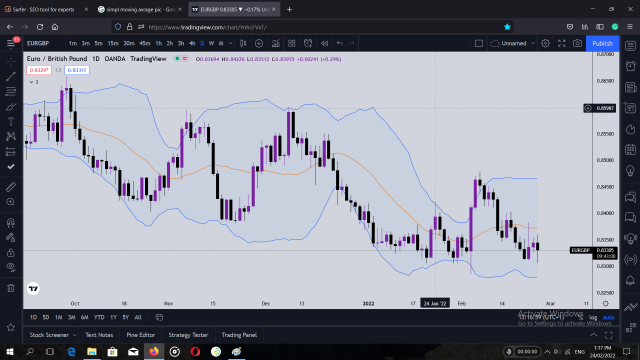Start bar replay mode
Image resolution: width=640 pixels, height=360 pixels.
click(x=324, y=43)
